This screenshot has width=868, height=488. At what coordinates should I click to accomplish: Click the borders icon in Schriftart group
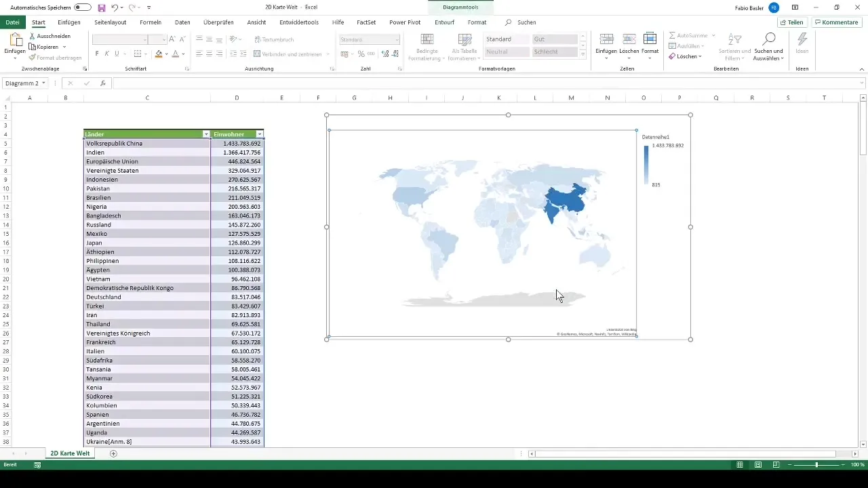coord(138,54)
